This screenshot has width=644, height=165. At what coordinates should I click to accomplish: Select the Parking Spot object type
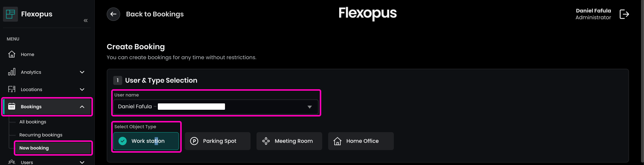point(218,141)
